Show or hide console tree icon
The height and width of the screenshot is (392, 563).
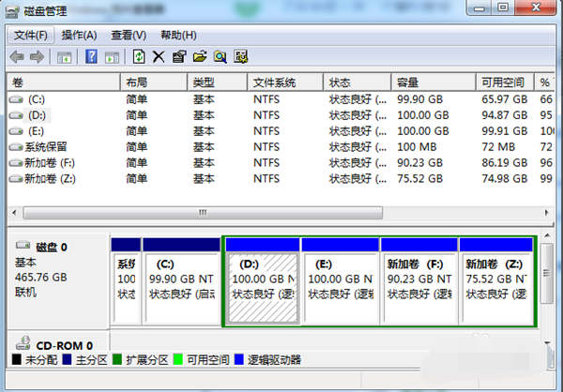(64, 57)
